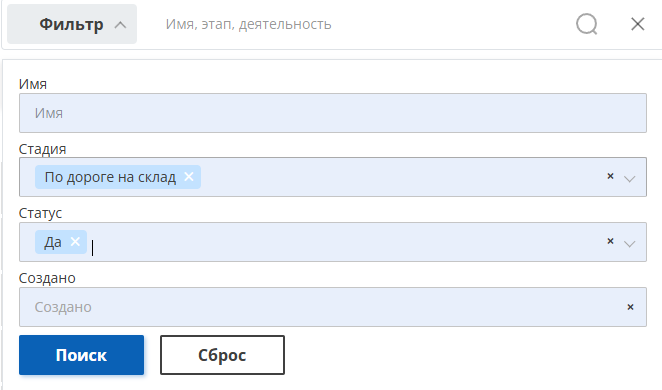This screenshot has height=390, width=662.
Task: Remove the 'Да' tag from Статус
Action: tap(75, 241)
